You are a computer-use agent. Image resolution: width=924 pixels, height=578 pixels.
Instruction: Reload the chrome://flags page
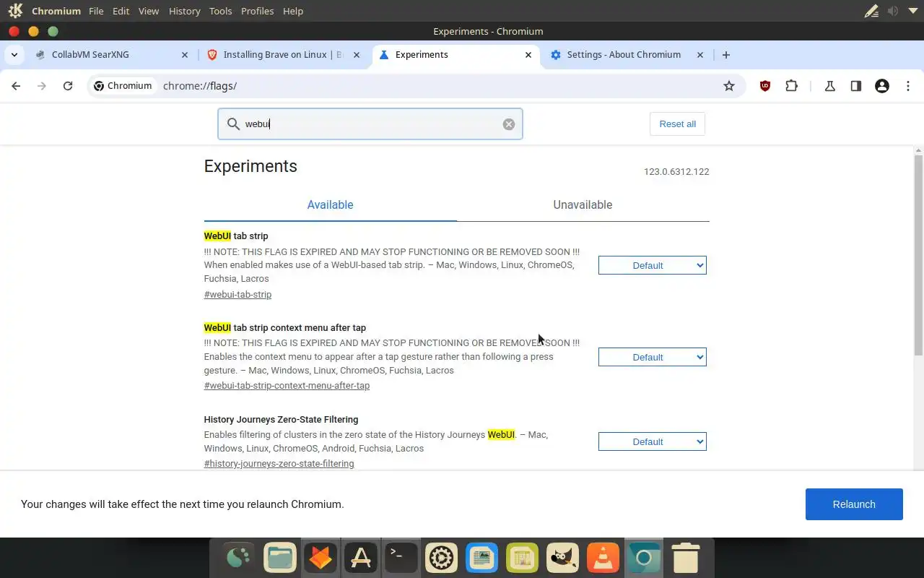pos(68,86)
